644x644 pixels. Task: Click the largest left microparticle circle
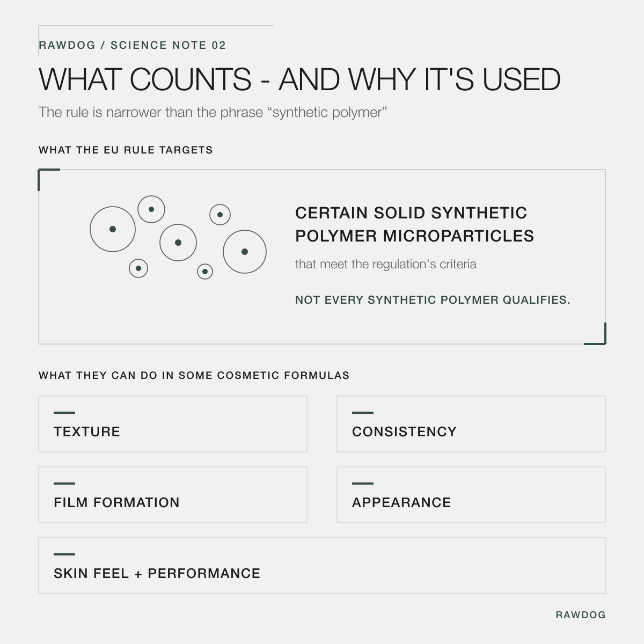[x=113, y=229]
